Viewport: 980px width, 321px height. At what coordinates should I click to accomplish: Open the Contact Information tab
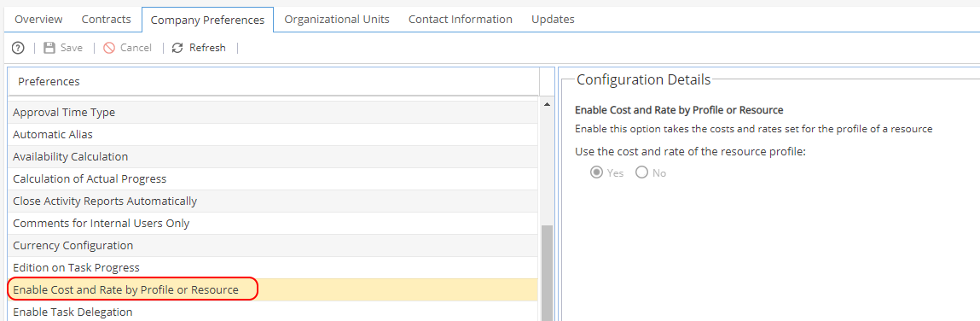click(x=461, y=20)
